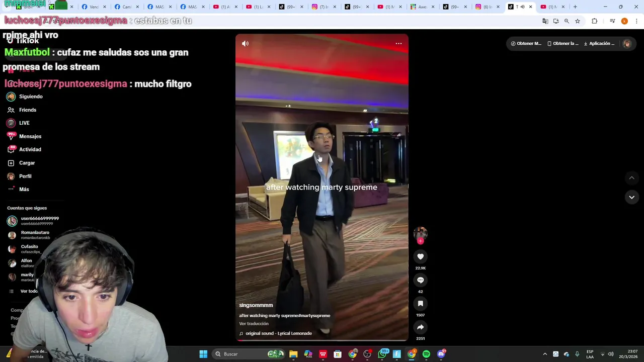Open the browser extensions puzzle icon
This screenshot has width=644, height=362.
(595, 21)
